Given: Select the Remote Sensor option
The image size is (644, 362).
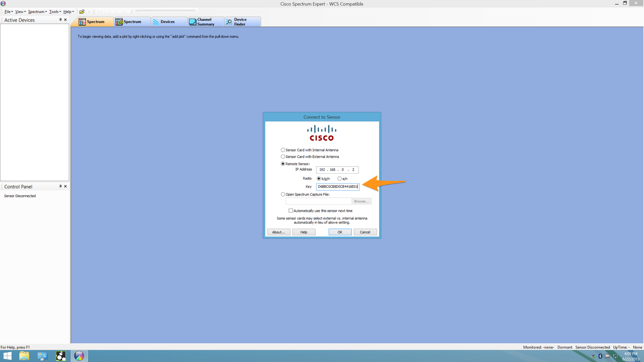Looking at the screenshot, I should point(283,164).
